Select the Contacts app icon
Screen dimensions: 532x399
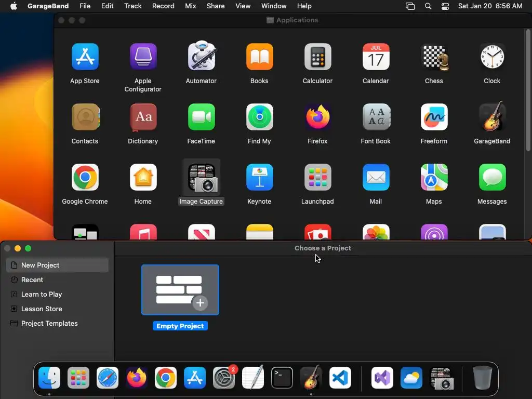86,117
